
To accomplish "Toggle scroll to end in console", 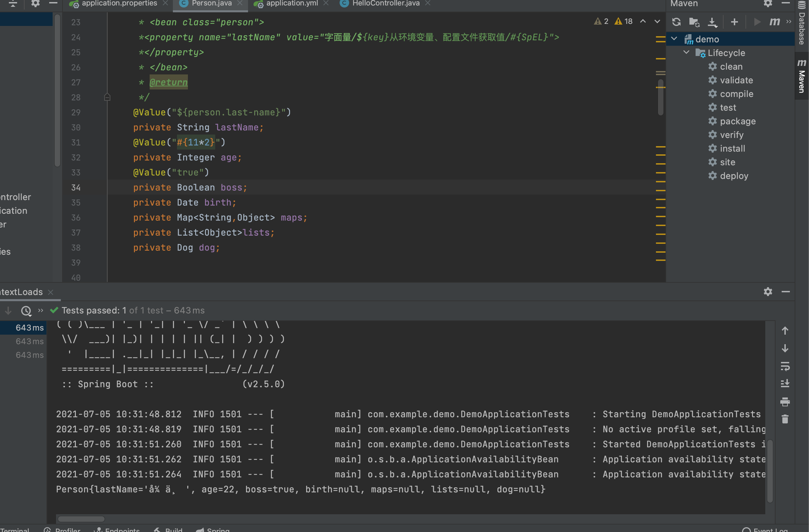I will coord(785,383).
